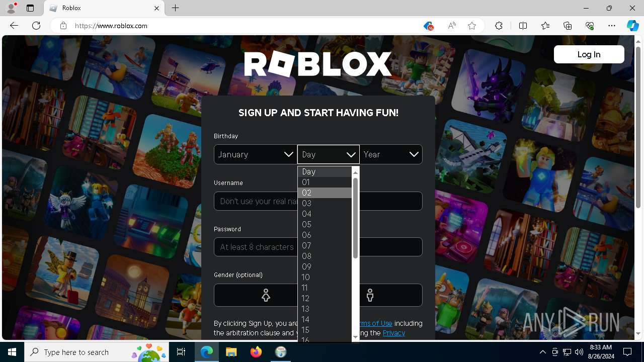The image size is (644, 362).
Task: Open the volume tray icon
Action: point(579,352)
